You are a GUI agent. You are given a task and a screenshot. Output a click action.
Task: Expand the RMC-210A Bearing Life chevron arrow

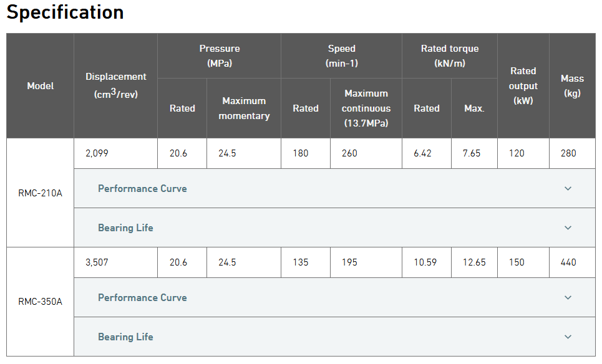coord(568,228)
